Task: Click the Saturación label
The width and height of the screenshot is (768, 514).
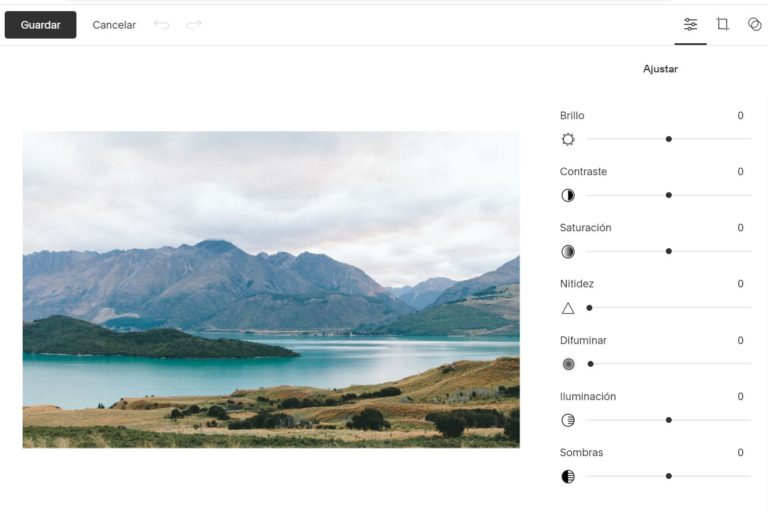Action: tap(585, 228)
